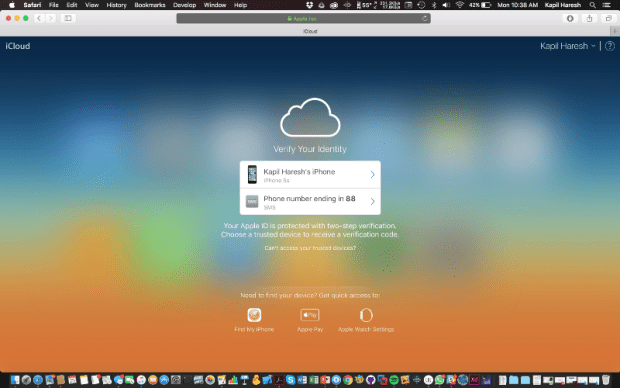
Task: Click the Safari address bar
Action: coord(303,18)
